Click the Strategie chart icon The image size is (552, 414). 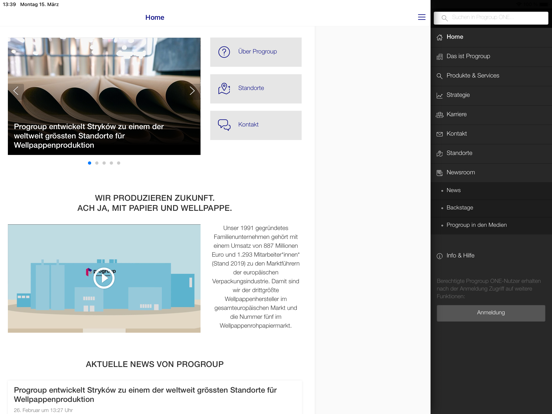(439, 95)
